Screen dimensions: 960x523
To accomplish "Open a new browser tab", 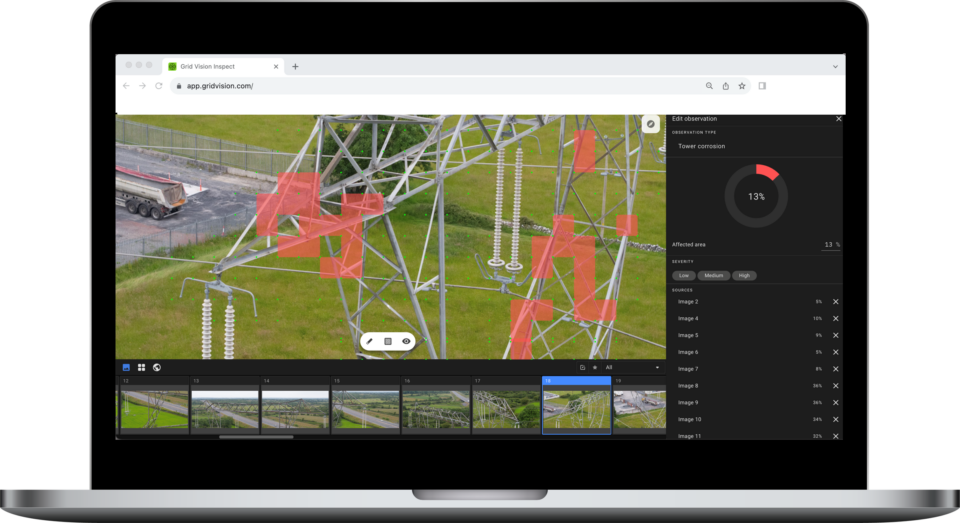I will click(295, 66).
